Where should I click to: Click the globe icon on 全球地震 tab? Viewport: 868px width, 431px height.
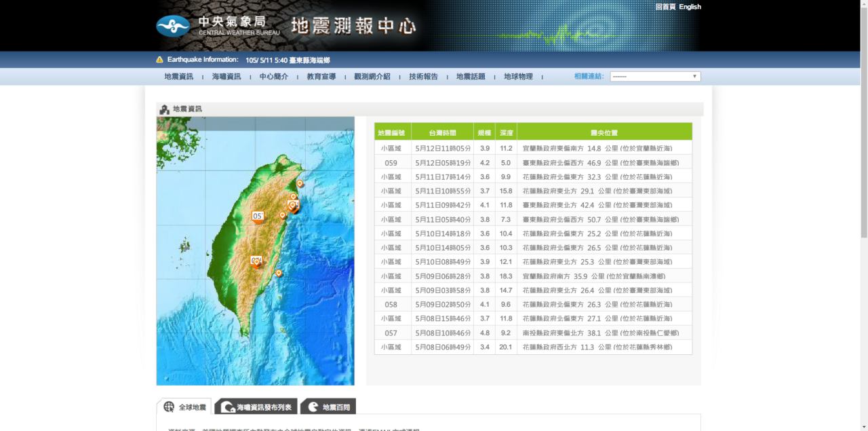[x=169, y=407]
